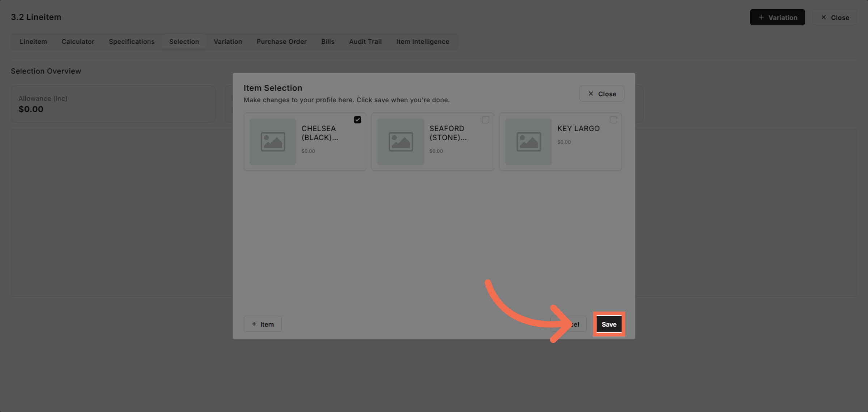Check the SEAFORD (STONE) checkbox
Image resolution: width=868 pixels, height=412 pixels.
(485, 120)
